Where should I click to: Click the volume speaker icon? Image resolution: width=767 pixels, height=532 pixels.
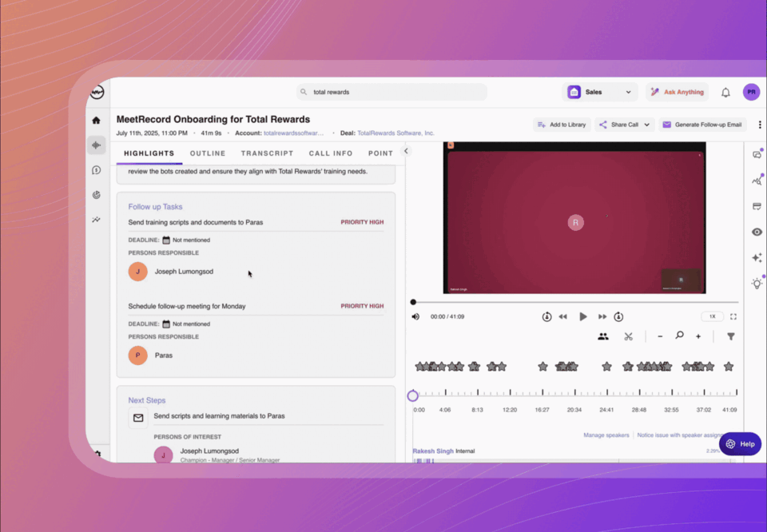click(415, 317)
